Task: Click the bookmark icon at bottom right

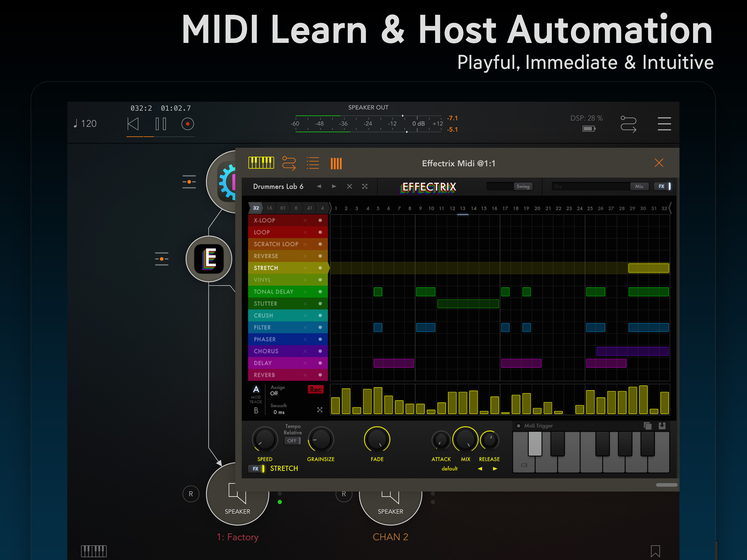Action: click(655, 551)
